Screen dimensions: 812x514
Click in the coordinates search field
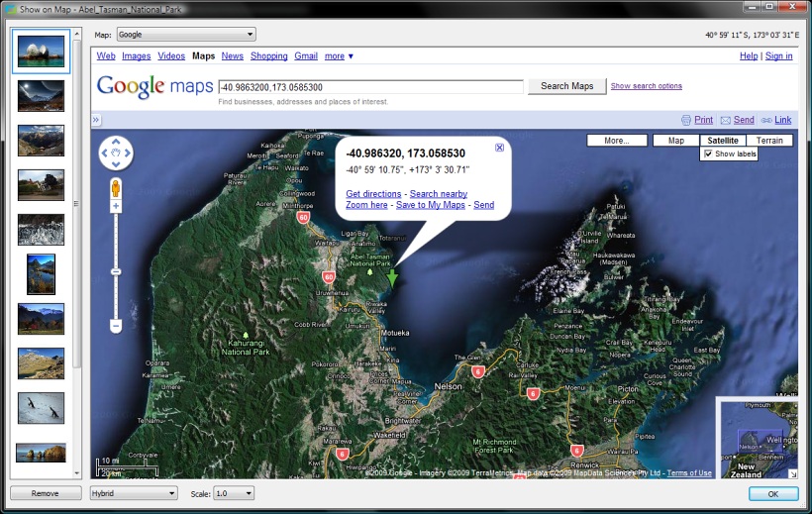[x=370, y=87]
